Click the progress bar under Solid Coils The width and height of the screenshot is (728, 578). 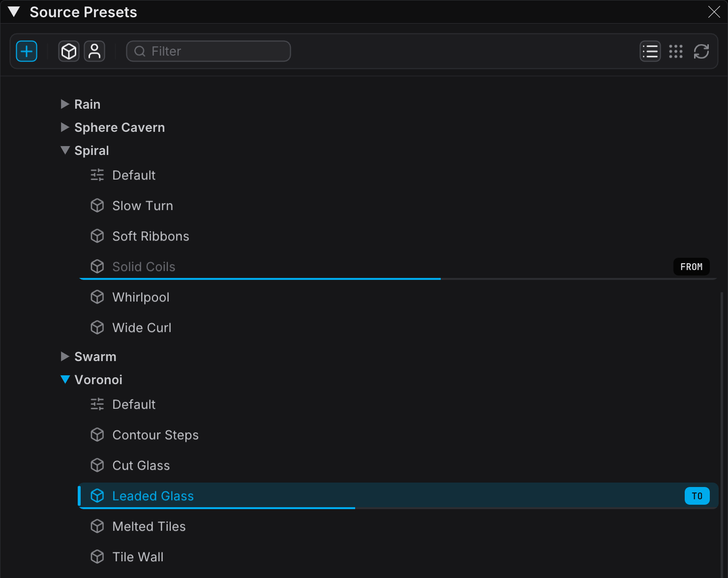pos(397,279)
